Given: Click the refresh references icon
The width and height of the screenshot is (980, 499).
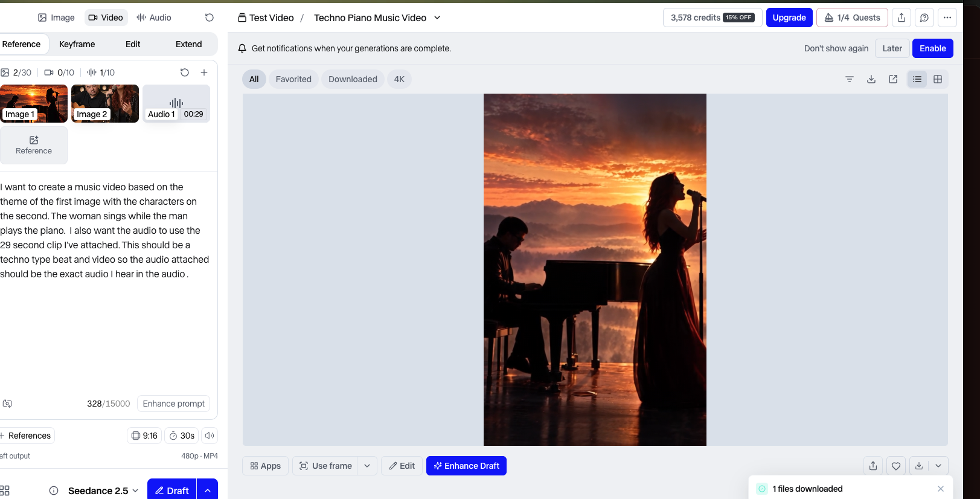Looking at the screenshot, I should coord(185,72).
